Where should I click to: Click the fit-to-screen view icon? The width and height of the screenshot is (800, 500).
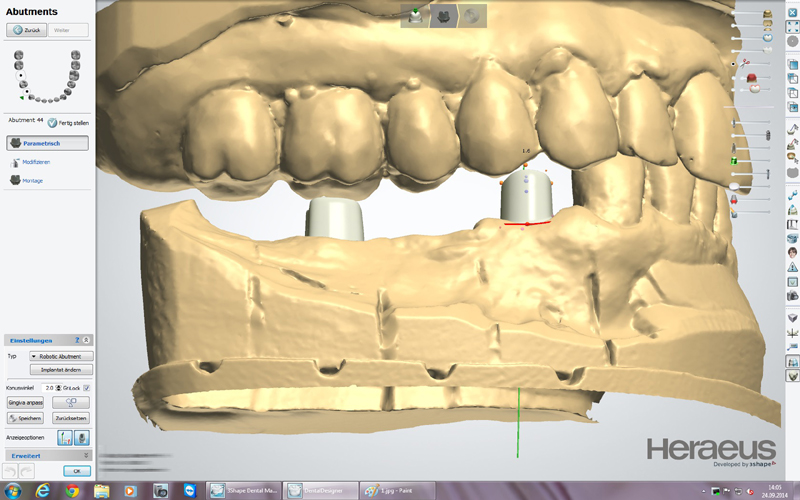pos(792,29)
